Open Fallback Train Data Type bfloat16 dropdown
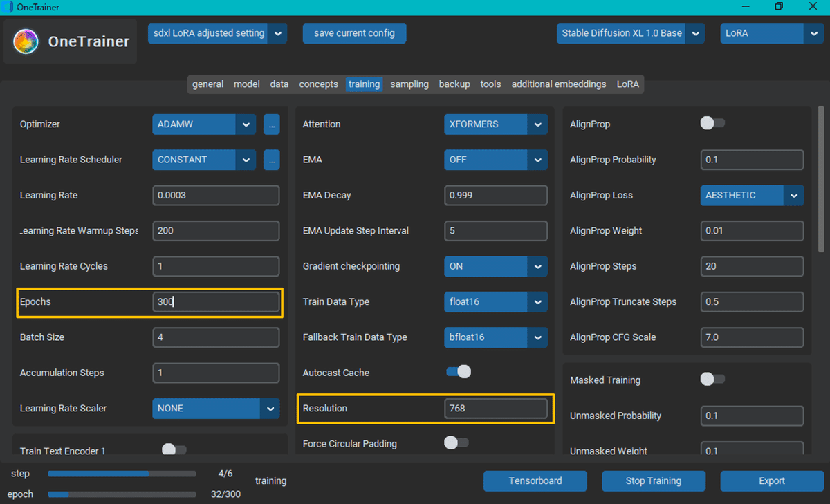The width and height of the screenshot is (830, 504). (x=496, y=337)
